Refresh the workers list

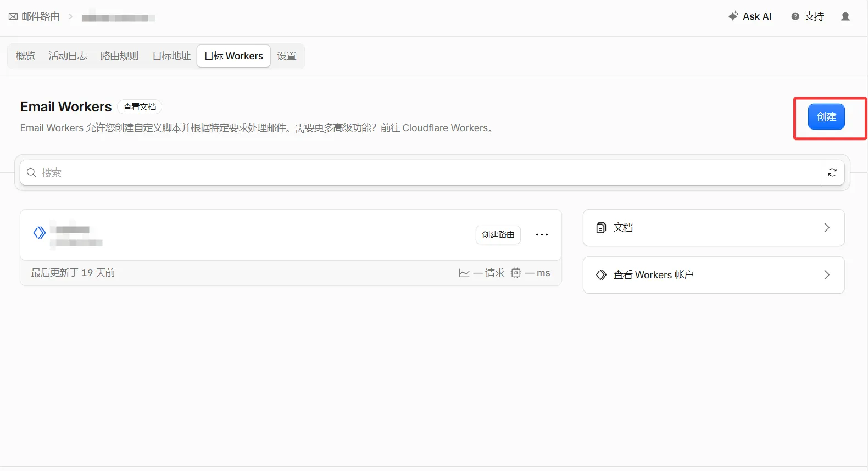click(x=832, y=172)
